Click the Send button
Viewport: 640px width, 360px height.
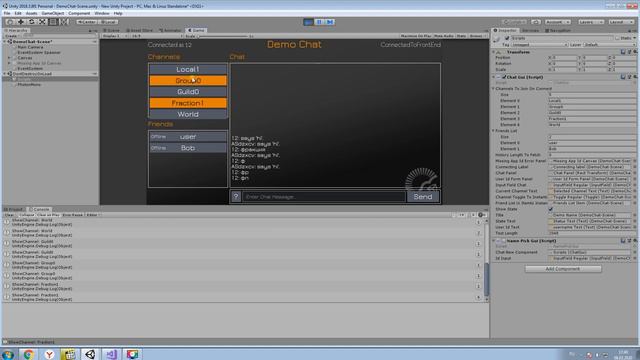[423, 196]
